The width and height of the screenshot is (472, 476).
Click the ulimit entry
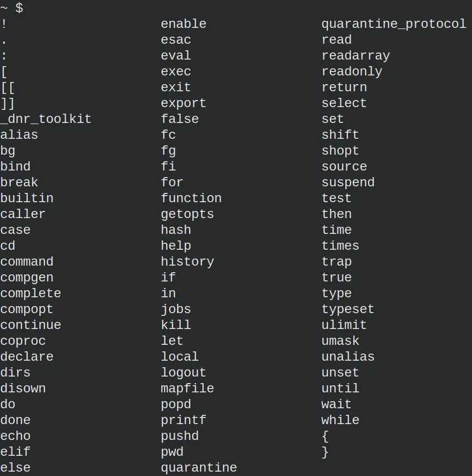344,325
